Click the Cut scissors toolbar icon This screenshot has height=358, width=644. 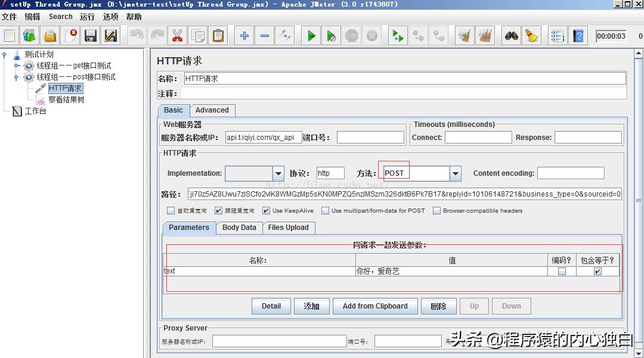[x=177, y=36]
